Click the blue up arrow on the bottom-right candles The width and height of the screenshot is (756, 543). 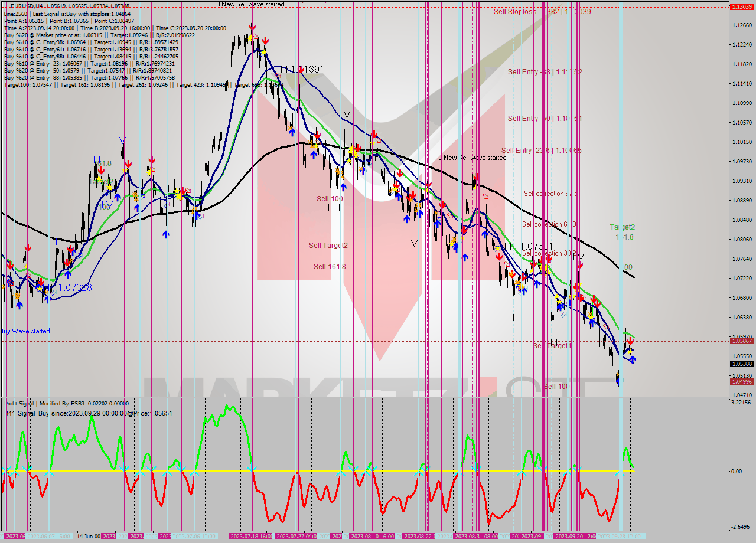click(632, 359)
